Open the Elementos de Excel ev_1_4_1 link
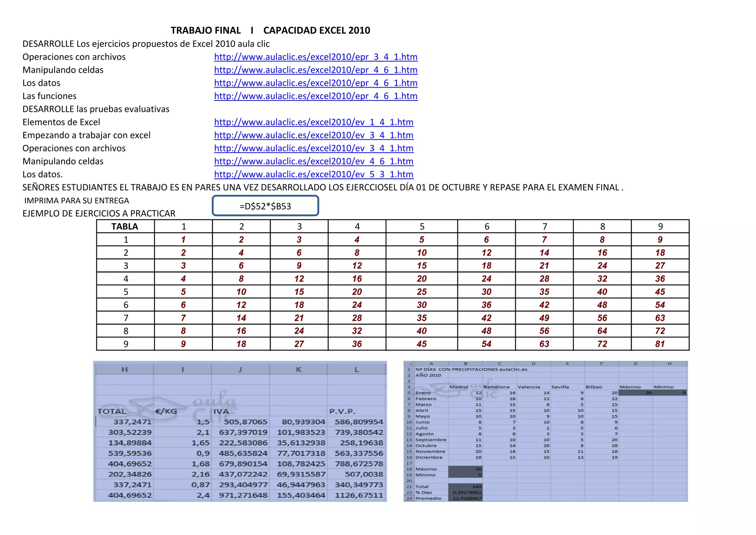Screen dimensions: 756x535 click(313, 122)
